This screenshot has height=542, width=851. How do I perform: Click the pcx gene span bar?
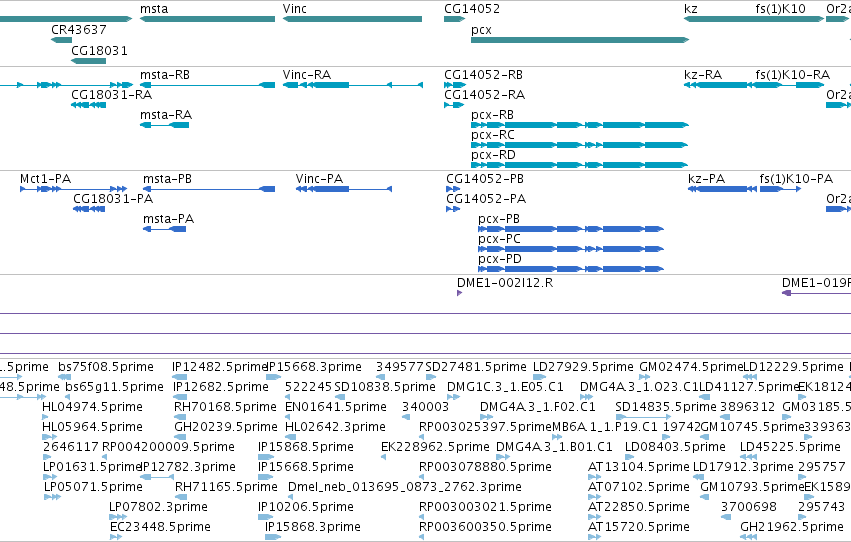click(x=580, y=40)
